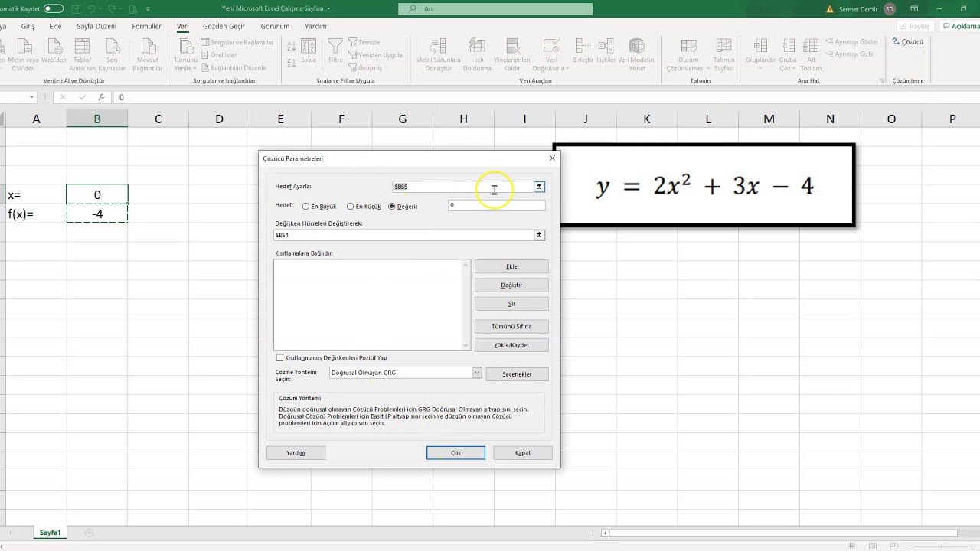Screen dimensions: 980x551
Task: Open the Sırala sort dialog
Action: 309,52
